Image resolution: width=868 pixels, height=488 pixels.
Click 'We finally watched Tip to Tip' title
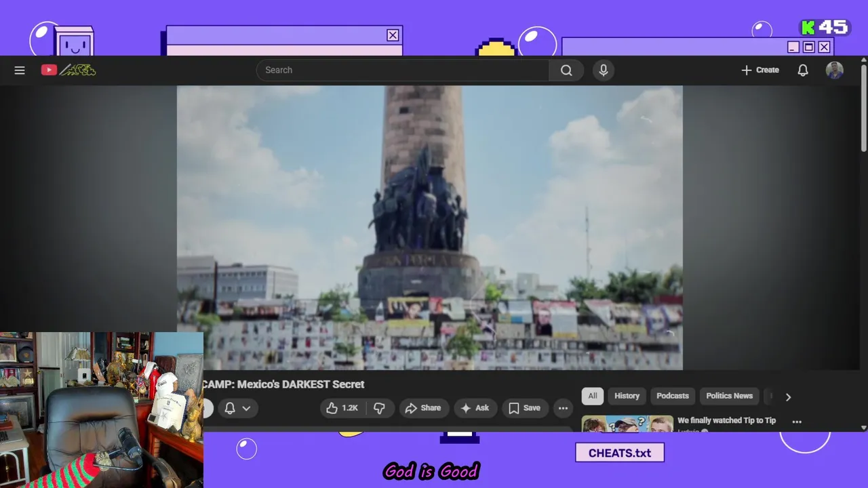(x=726, y=420)
